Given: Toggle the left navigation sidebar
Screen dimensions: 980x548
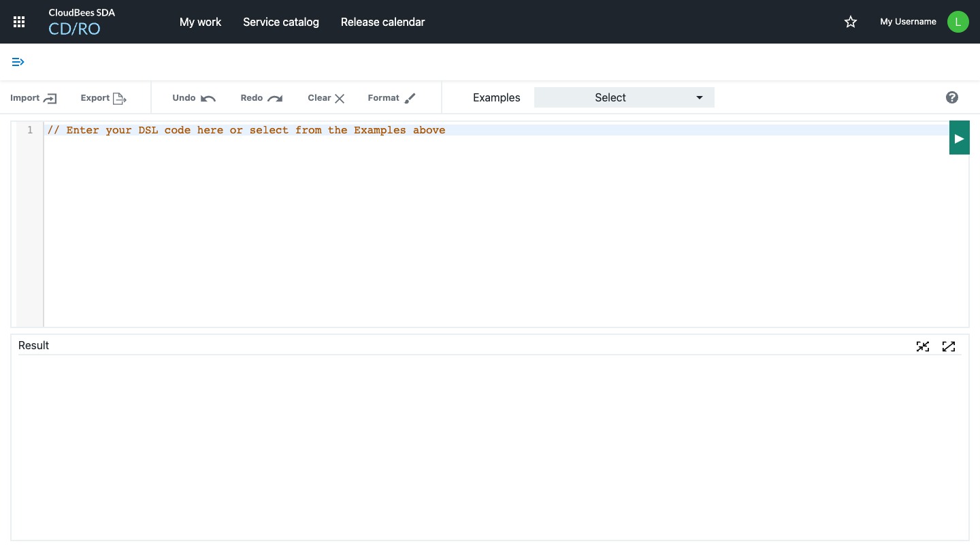Looking at the screenshot, I should (x=18, y=61).
